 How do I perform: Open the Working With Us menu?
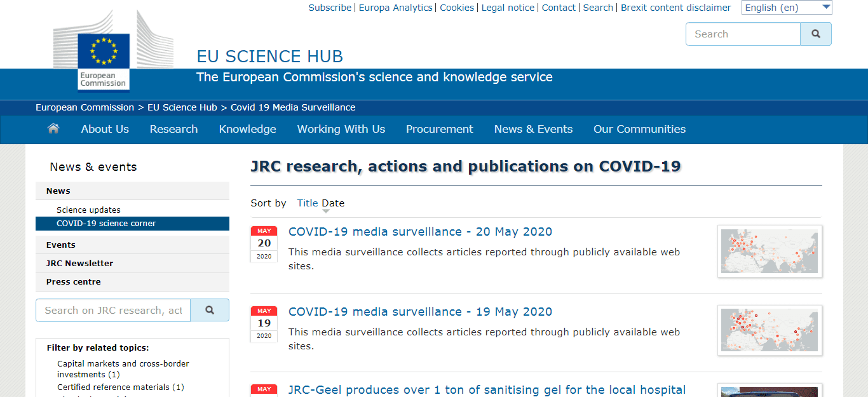pyautogui.click(x=341, y=129)
